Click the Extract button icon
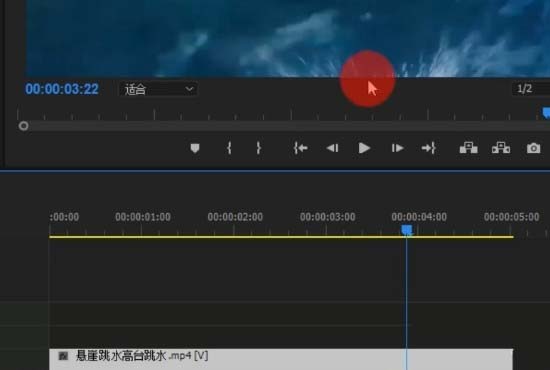Viewport: 550px width, 370px height. 501,148
